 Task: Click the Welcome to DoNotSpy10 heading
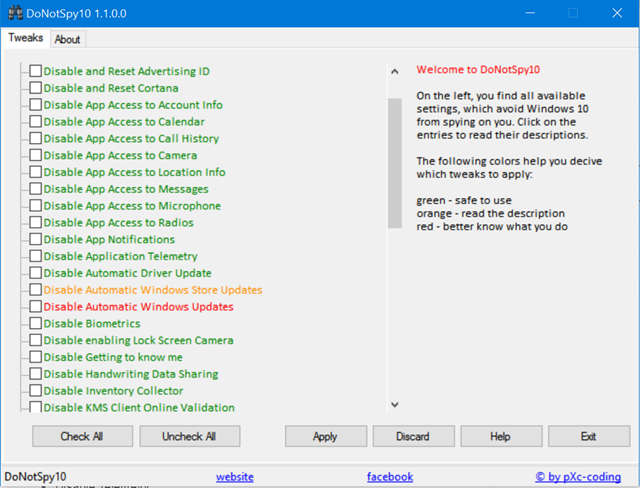click(x=478, y=69)
